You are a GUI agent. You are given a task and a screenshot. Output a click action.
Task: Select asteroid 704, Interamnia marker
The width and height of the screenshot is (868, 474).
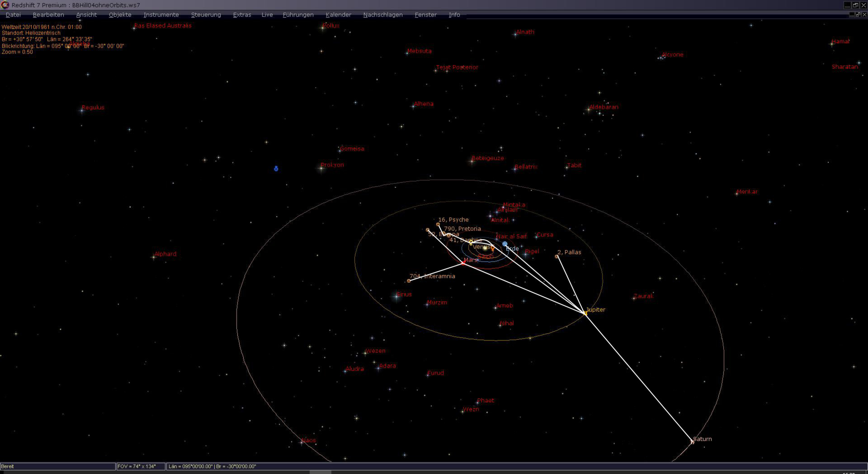click(409, 281)
